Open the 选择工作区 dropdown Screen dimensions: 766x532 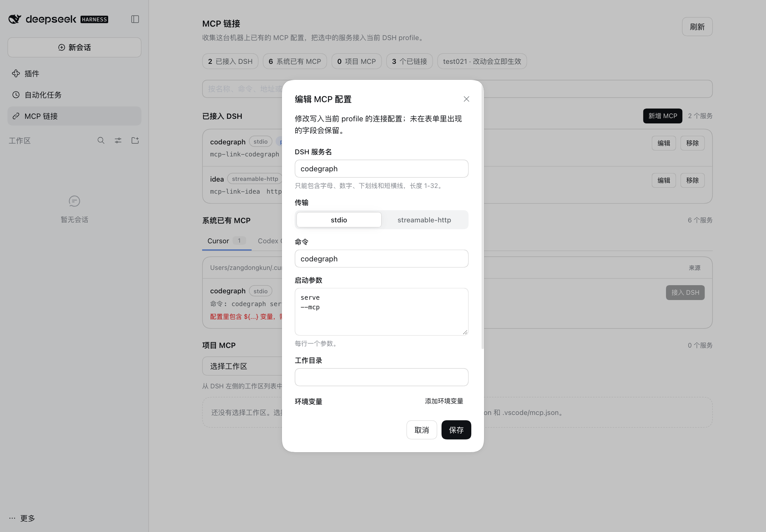pyautogui.click(x=242, y=366)
